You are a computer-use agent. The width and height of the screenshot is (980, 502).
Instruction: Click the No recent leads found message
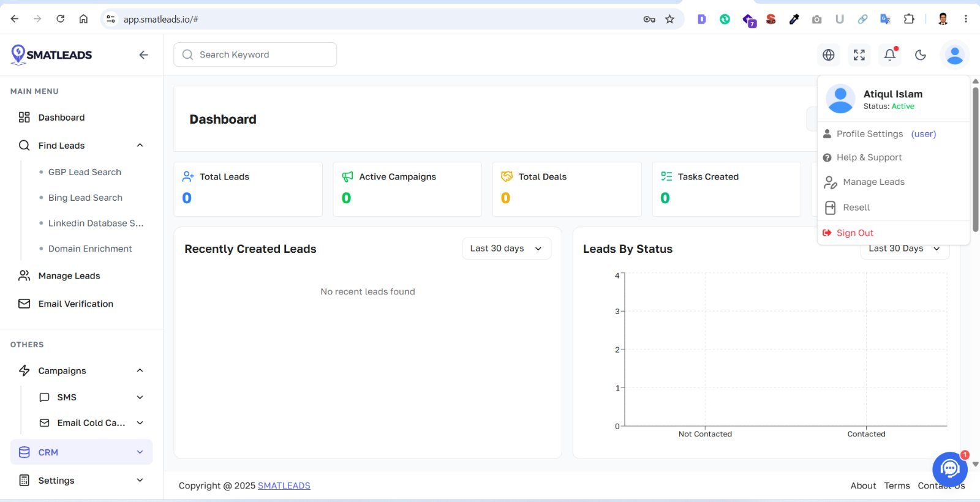point(367,291)
